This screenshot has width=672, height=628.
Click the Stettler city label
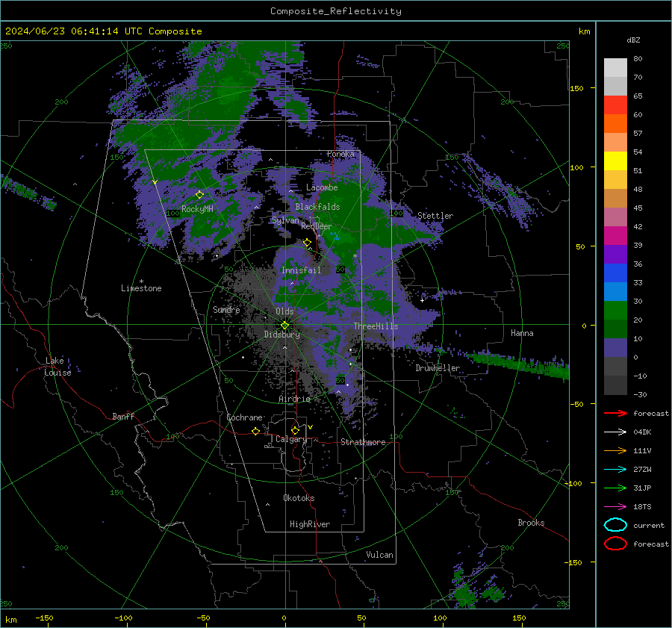pyautogui.click(x=435, y=216)
